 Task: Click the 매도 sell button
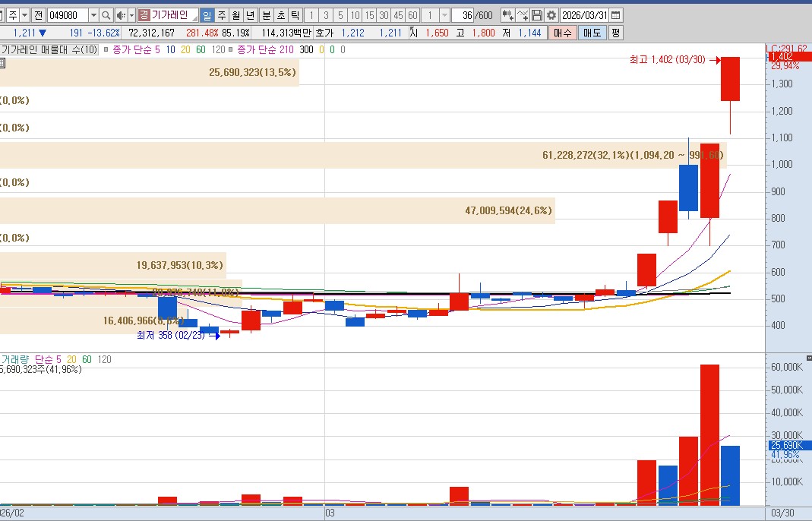pyautogui.click(x=590, y=33)
